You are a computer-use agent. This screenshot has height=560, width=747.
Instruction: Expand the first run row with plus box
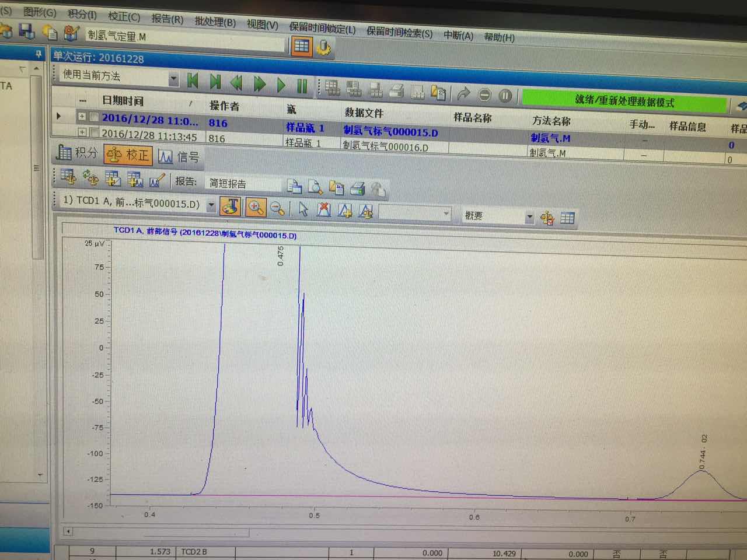tap(82, 116)
